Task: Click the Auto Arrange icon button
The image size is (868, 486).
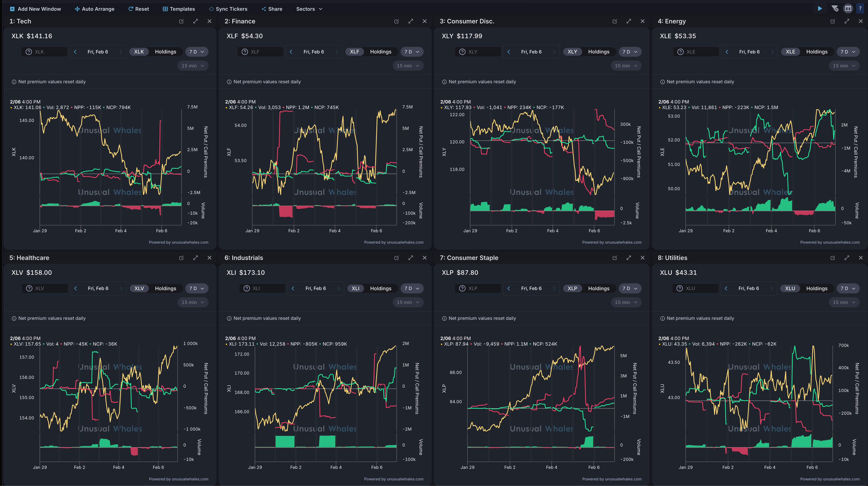Action: [x=77, y=9]
